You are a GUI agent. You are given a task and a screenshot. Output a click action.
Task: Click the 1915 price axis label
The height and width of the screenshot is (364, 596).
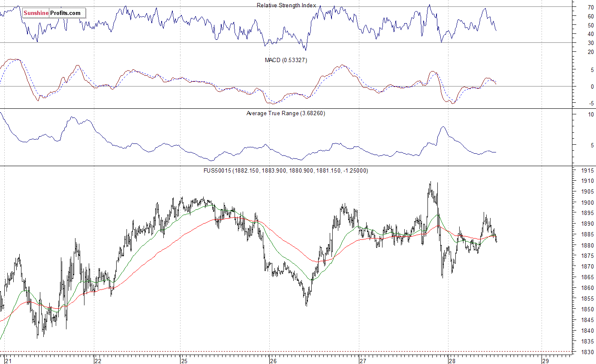tap(588, 170)
